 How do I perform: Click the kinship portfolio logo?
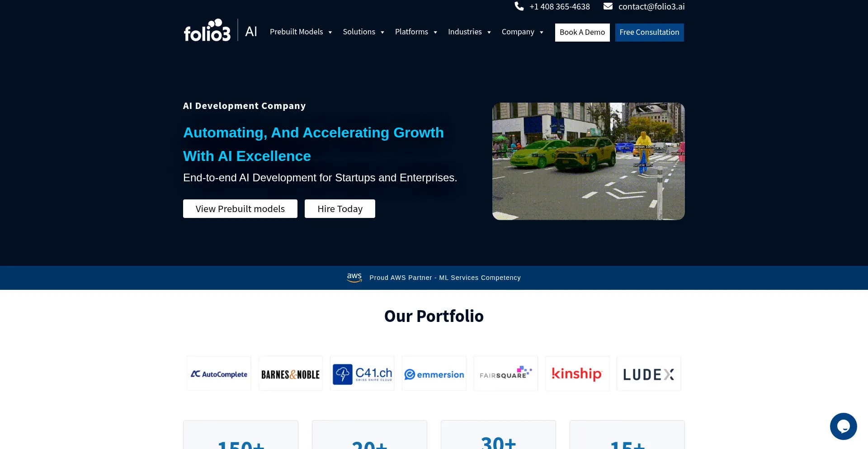click(x=577, y=373)
